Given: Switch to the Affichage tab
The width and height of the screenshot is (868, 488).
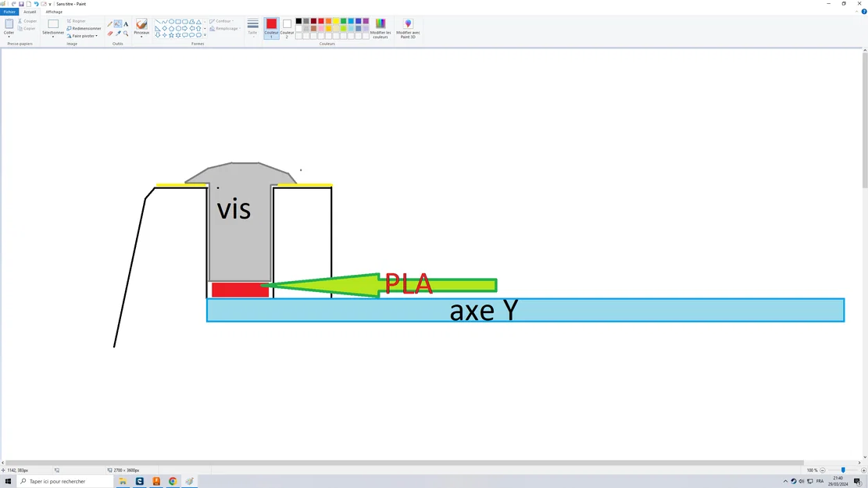Looking at the screenshot, I should tap(54, 12).
